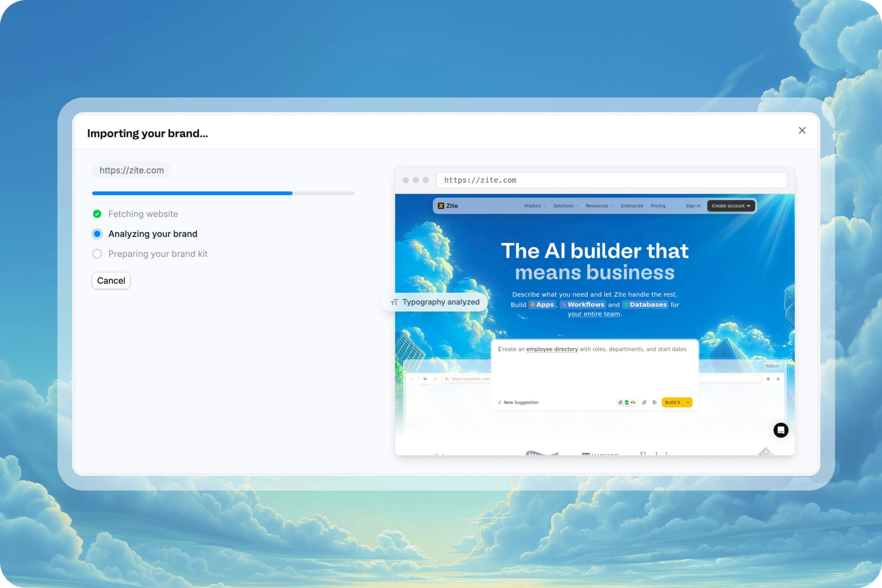Open the Build it dropdown arrow
Image resolution: width=882 pixels, height=588 pixels.
[688, 402]
